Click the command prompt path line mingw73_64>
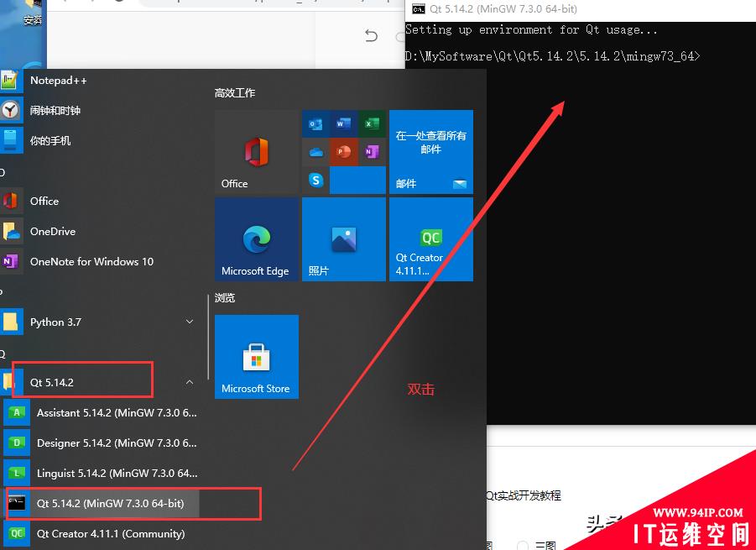The width and height of the screenshot is (756, 550). click(553, 56)
